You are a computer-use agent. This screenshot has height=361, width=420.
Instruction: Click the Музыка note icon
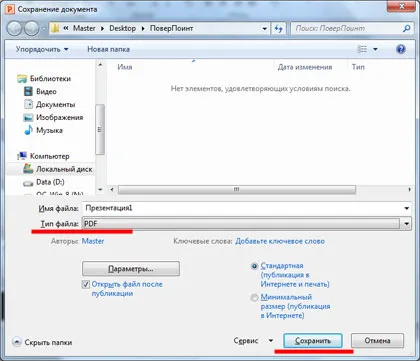click(29, 130)
